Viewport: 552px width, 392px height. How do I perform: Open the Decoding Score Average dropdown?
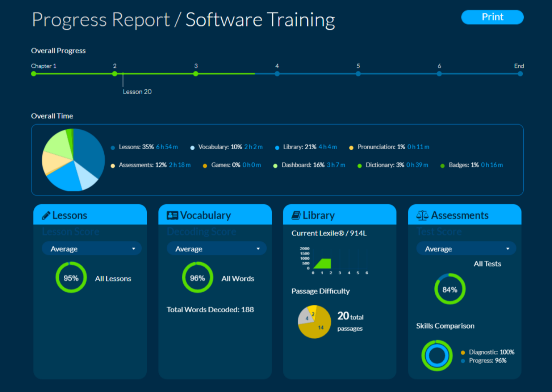tap(216, 249)
